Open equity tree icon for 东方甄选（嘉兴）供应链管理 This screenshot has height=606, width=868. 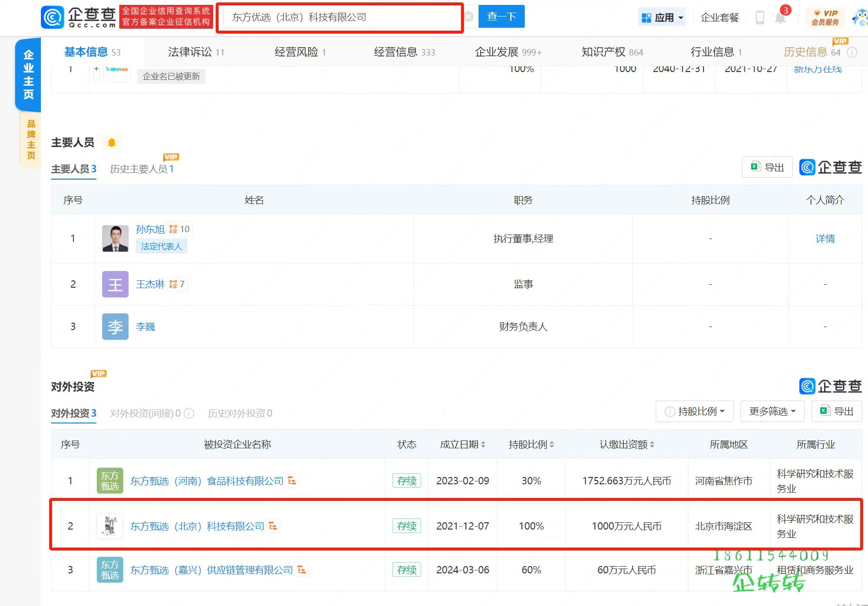point(302,569)
